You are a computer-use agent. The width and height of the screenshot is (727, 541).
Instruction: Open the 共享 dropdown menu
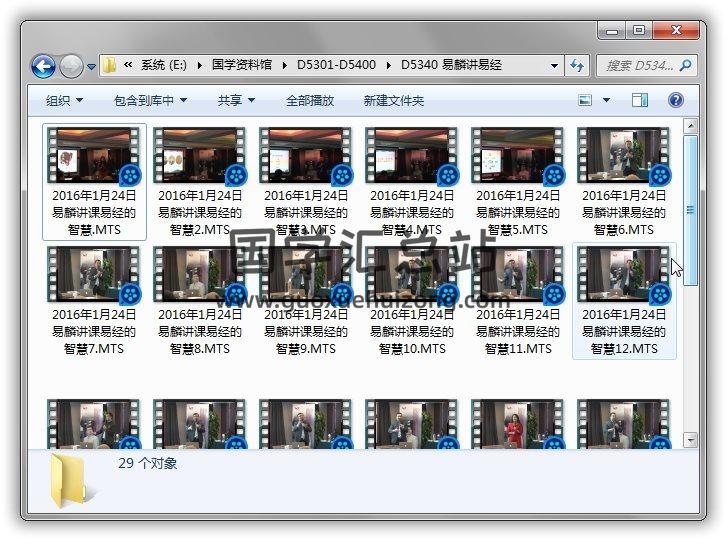(x=236, y=100)
